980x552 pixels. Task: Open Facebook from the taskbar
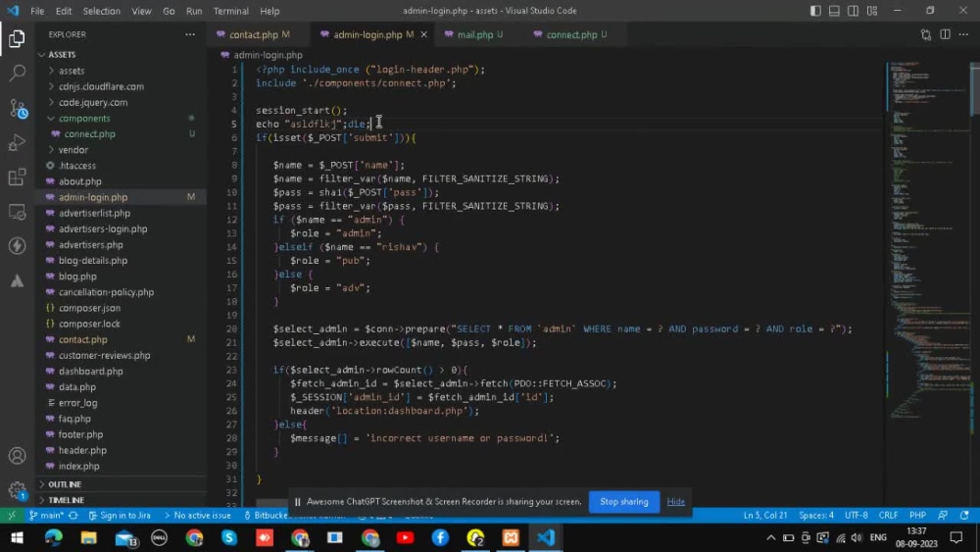(440, 537)
